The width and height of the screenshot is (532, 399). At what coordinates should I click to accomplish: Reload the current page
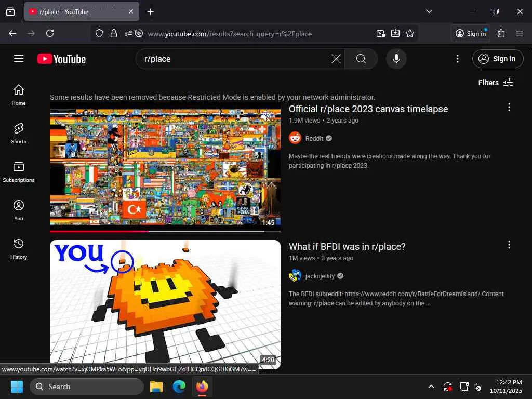50,33
